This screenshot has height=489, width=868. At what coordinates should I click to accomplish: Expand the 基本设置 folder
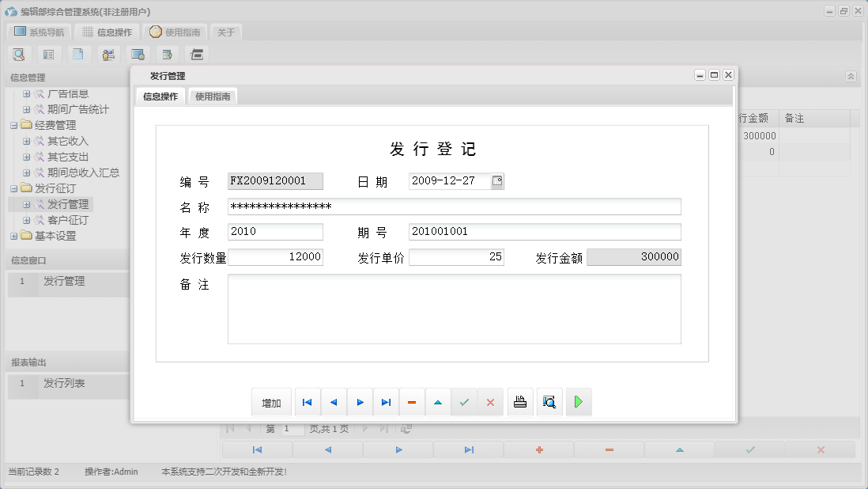tap(14, 236)
